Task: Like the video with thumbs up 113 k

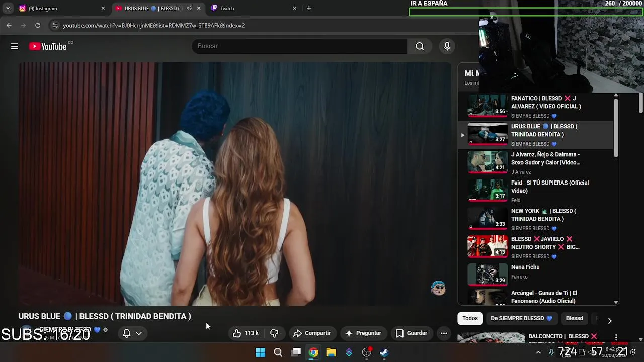Action: [x=246, y=333]
